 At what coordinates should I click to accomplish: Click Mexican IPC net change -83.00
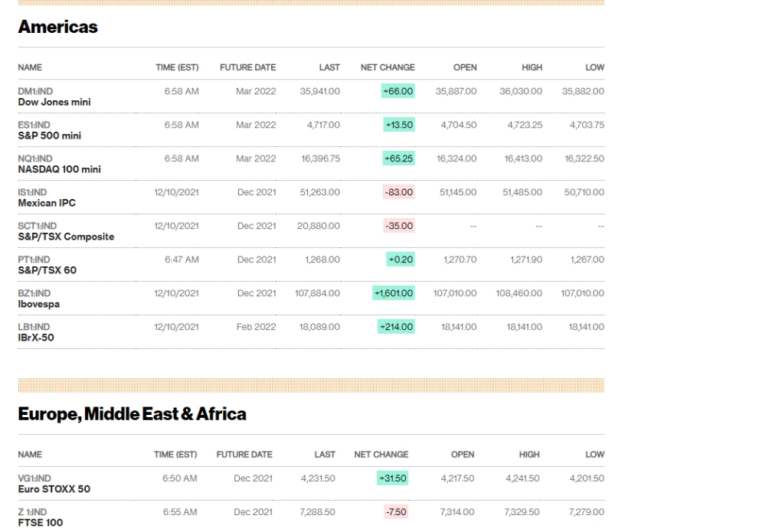point(398,192)
